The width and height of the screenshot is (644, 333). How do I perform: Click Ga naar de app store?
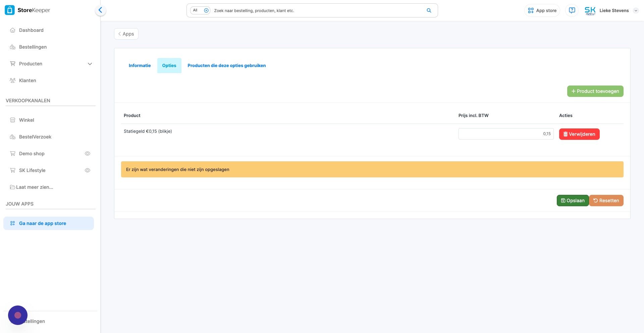point(49,223)
